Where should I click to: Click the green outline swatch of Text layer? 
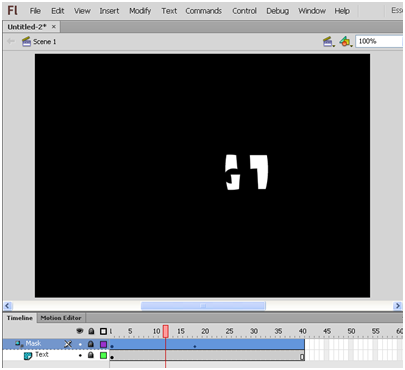[103, 355]
